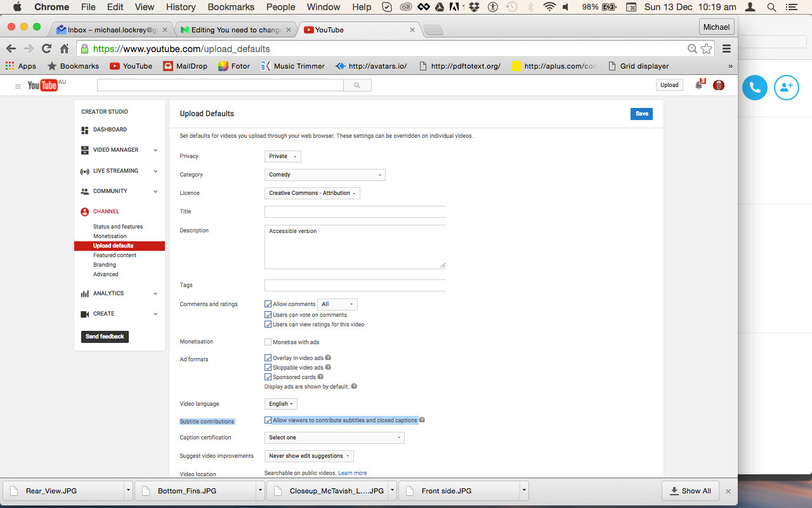Click the phone call icon in the background window
812x508 pixels.
755,88
